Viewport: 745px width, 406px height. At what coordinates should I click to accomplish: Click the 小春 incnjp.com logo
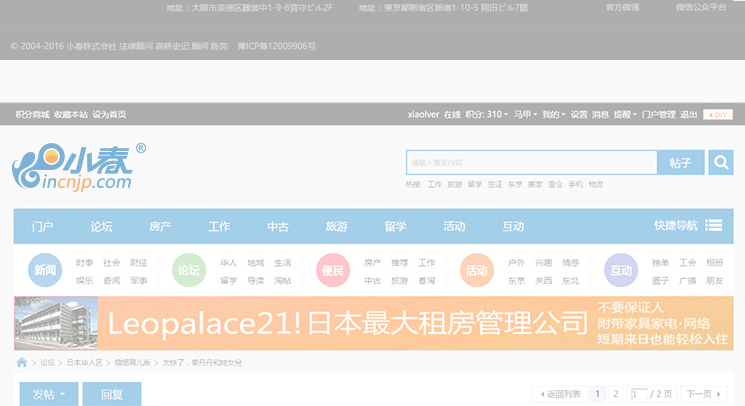[x=79, y=167]
